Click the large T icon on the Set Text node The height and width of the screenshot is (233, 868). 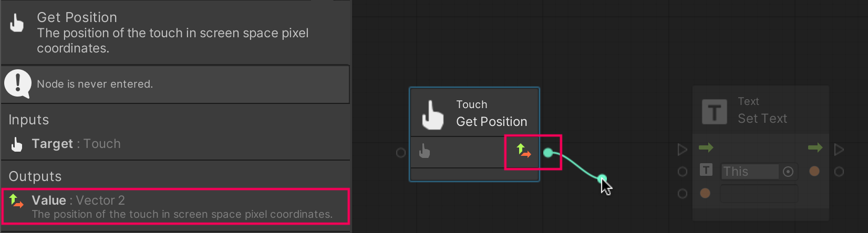click(715, 112)
